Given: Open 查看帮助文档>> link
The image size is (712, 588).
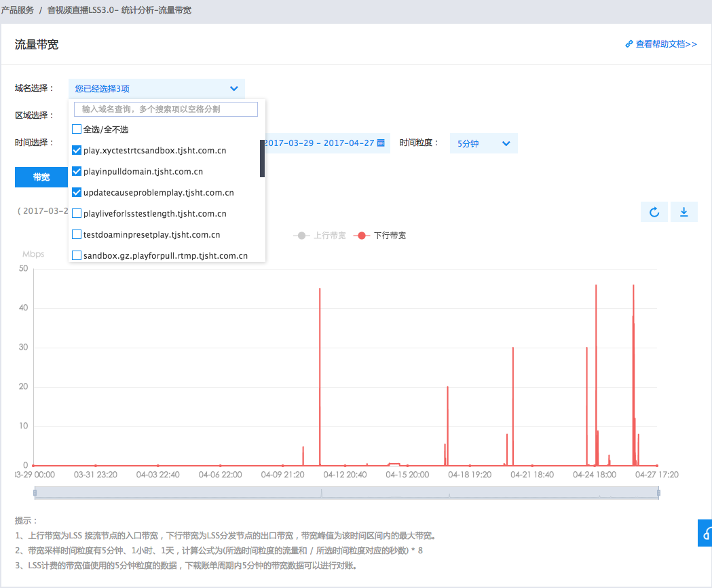Looking at the screenshot, I should (666, 44).
